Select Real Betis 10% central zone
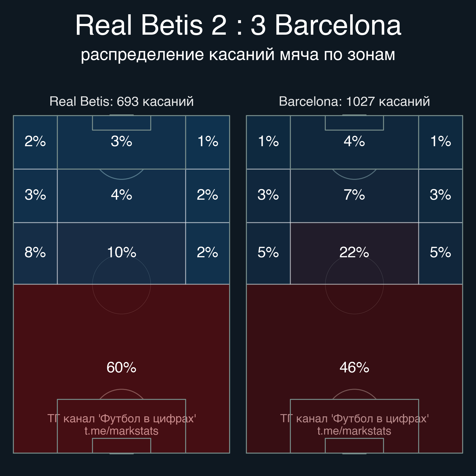The height and width of the screenshot is (476, 476). coord(121,252)
